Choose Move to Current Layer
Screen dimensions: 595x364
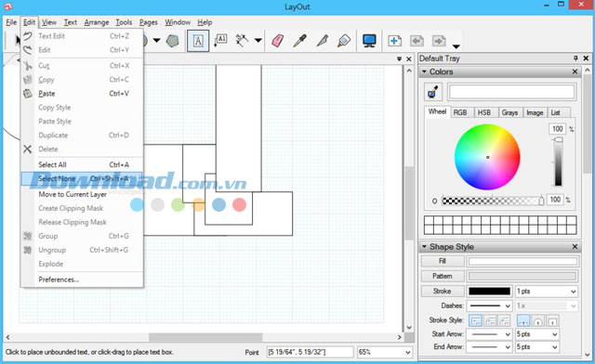[x=83, y=194]
